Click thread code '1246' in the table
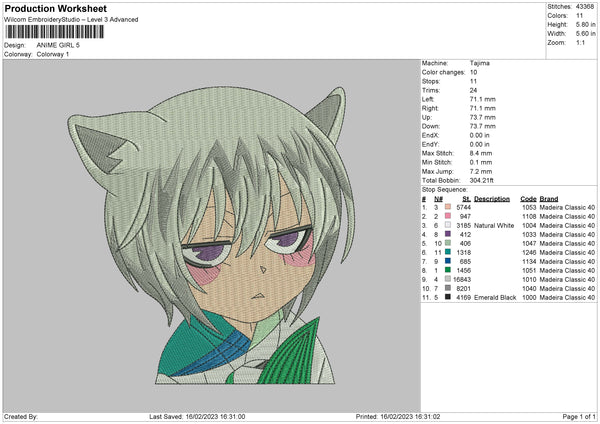600x424 pixels. click(529, 253)
